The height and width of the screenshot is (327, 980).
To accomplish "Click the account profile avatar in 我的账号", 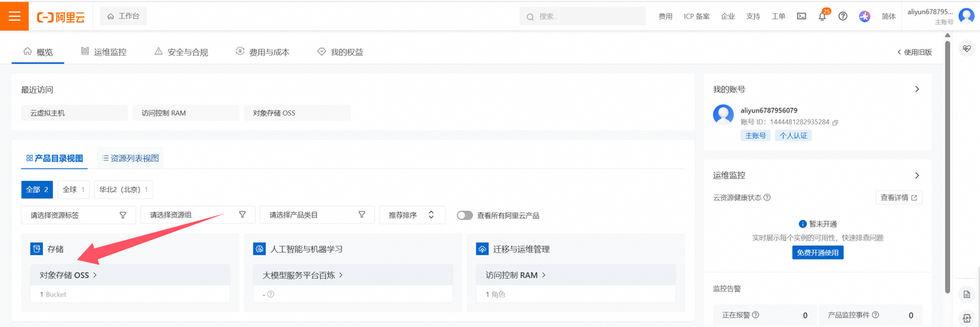I will 724,116.
